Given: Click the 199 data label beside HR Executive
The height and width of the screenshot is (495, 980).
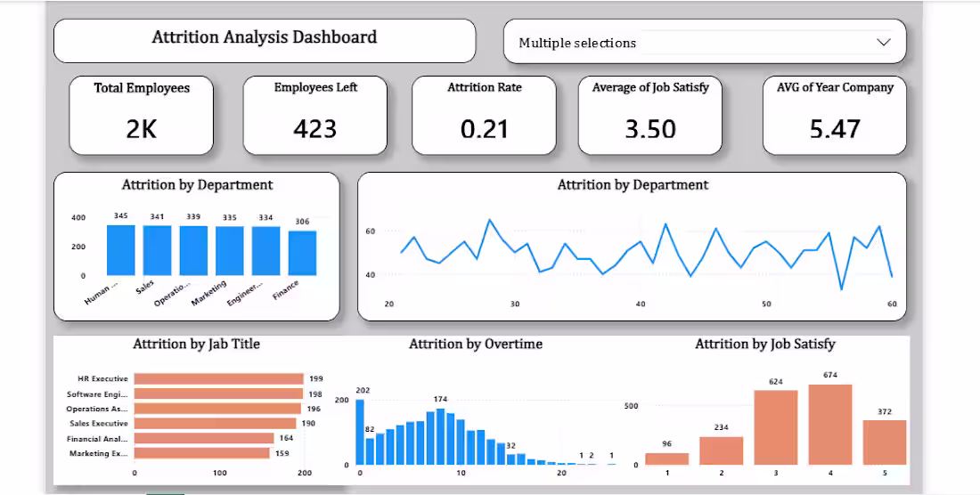Looking at the screenshot, I should point(315,379).
